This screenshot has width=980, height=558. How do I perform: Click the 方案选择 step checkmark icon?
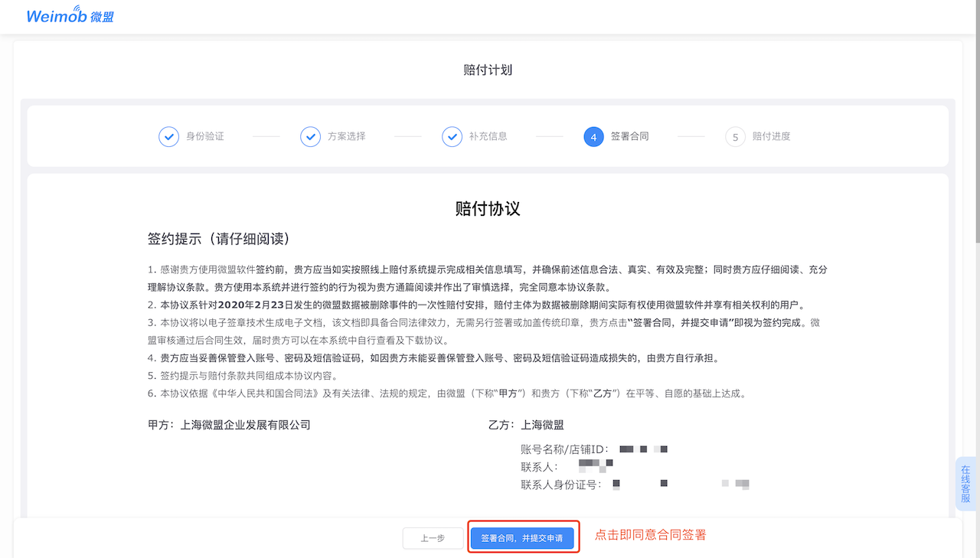pyautogui.click(x=310, y=136)
